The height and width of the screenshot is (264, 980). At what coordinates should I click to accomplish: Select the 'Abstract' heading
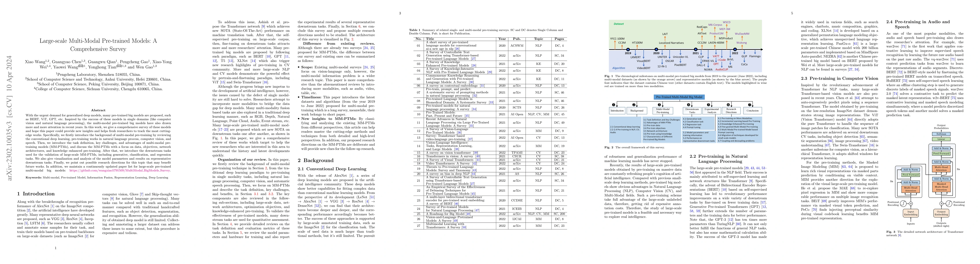(x=98, y=110)
